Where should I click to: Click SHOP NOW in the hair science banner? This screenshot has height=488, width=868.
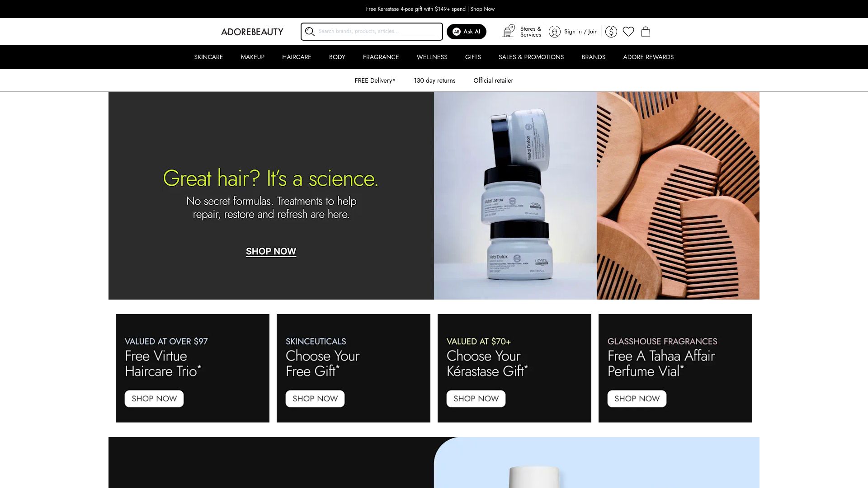271,251
